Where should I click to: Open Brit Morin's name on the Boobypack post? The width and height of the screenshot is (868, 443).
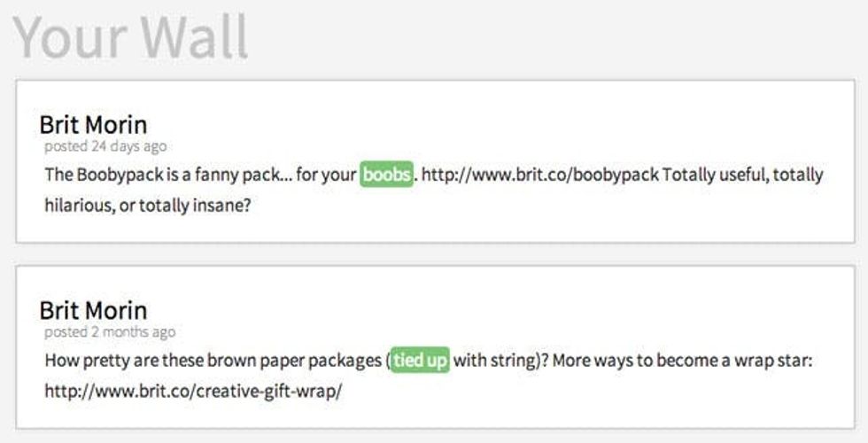(93, 125)
